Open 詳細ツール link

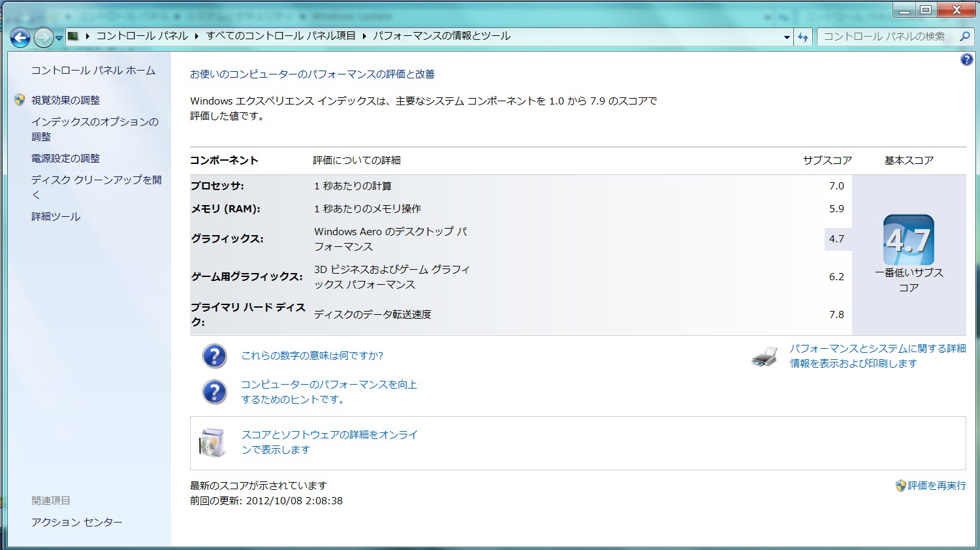(56, 216)
